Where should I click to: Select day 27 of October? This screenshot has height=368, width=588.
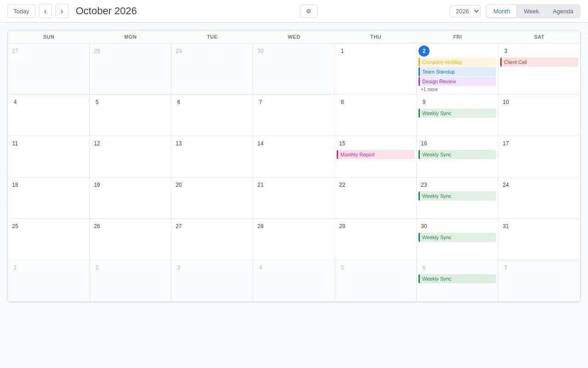click(x=212, y=239)
